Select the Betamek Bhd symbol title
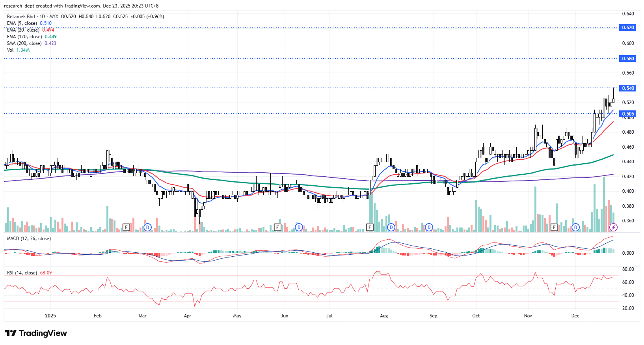This screenshot has height=345, width=644. [x=21, y=17]
